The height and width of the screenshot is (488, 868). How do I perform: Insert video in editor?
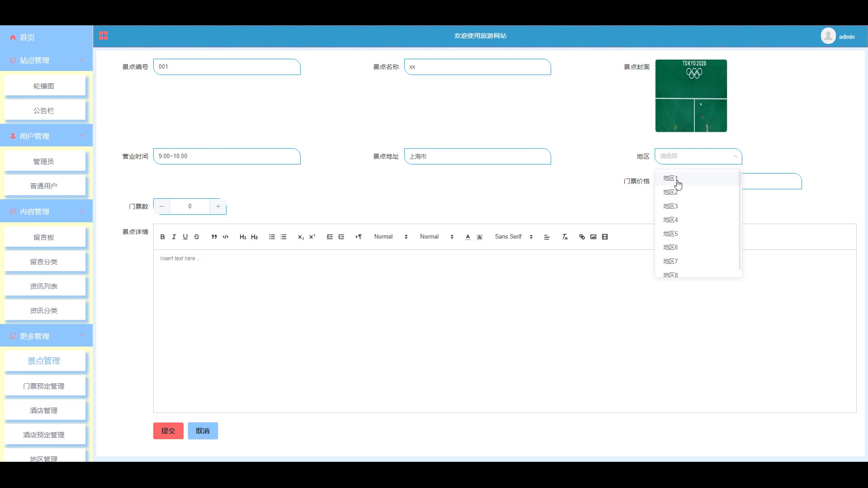coord(605,237)
